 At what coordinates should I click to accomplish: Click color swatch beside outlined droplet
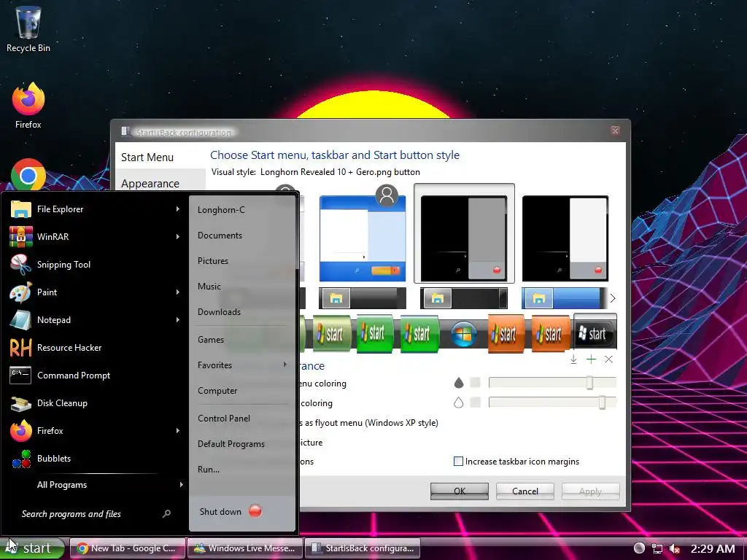point(475,402)
